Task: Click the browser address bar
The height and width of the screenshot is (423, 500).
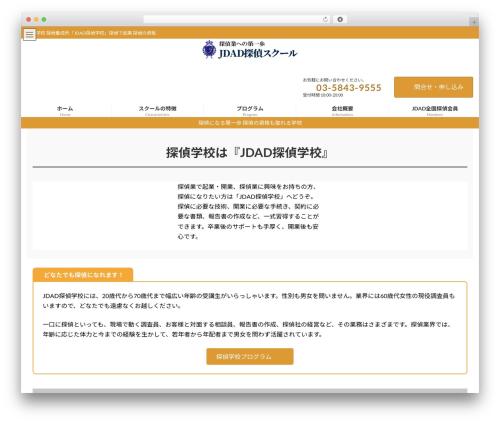Action: click(237, 19)
